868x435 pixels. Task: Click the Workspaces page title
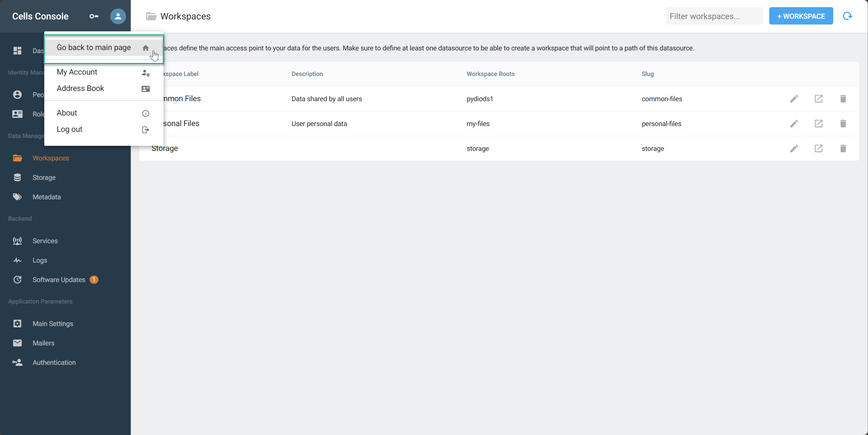pos(185,16)
